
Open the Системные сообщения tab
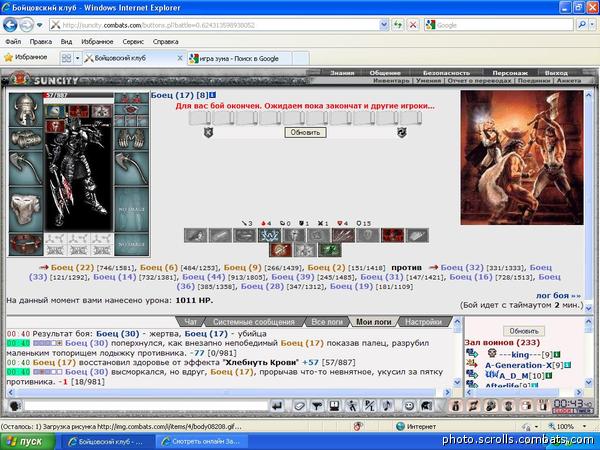[254, 322]
